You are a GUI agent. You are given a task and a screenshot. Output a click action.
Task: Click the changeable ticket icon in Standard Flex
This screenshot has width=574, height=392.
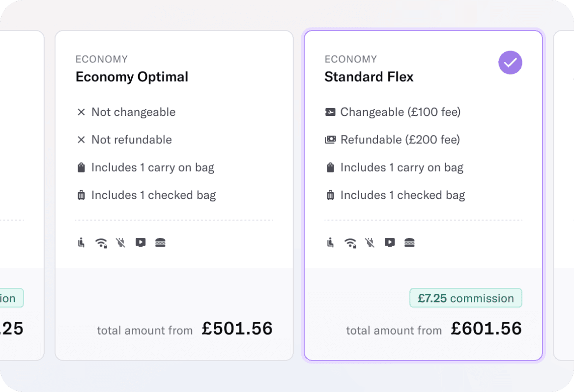[330, 112]
